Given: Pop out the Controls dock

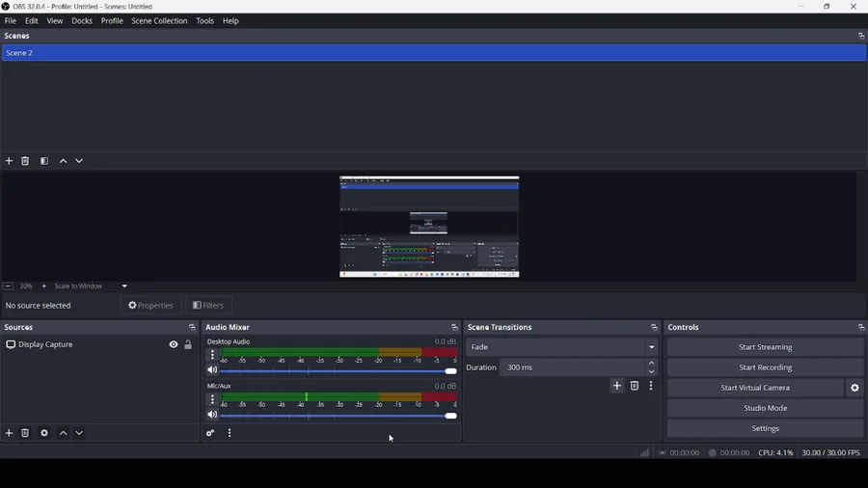Looking at the screenshot, I should pos(861,328).
